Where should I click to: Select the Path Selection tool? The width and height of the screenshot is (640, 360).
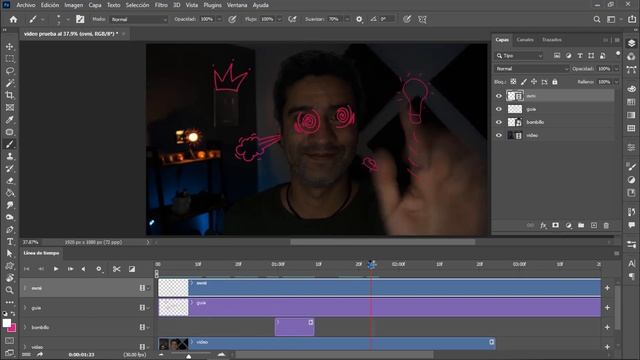(x=9, y=253)
